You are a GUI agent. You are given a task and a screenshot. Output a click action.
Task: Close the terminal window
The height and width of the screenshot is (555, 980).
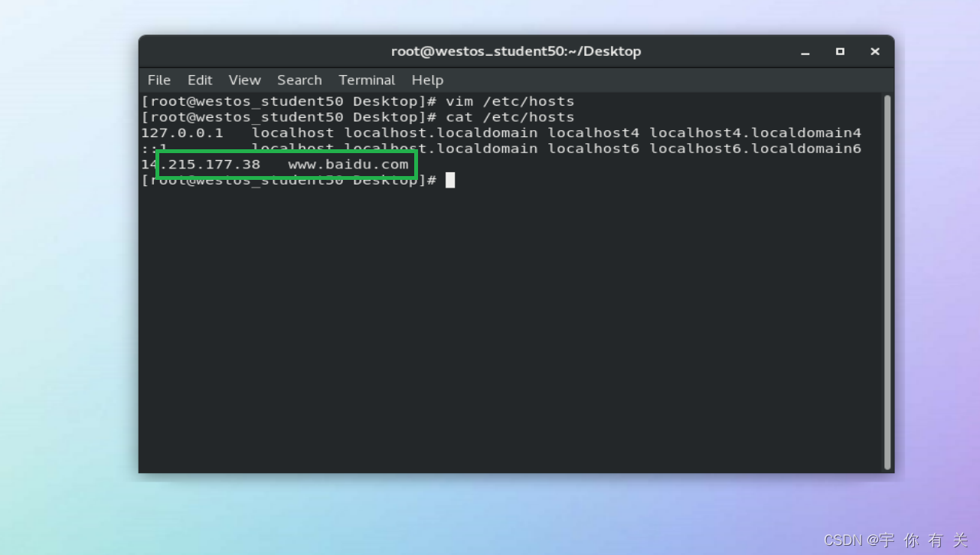click(x=875, y=51)
